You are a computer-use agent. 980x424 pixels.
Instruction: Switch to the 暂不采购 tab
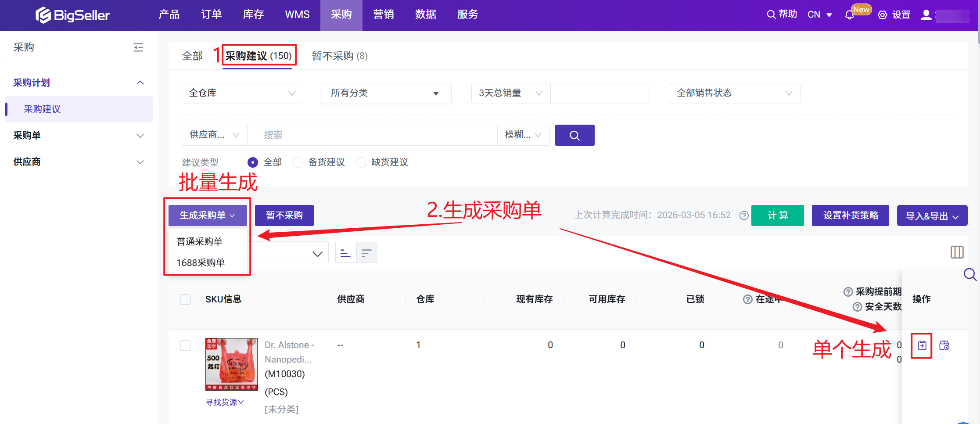point(339,56)
